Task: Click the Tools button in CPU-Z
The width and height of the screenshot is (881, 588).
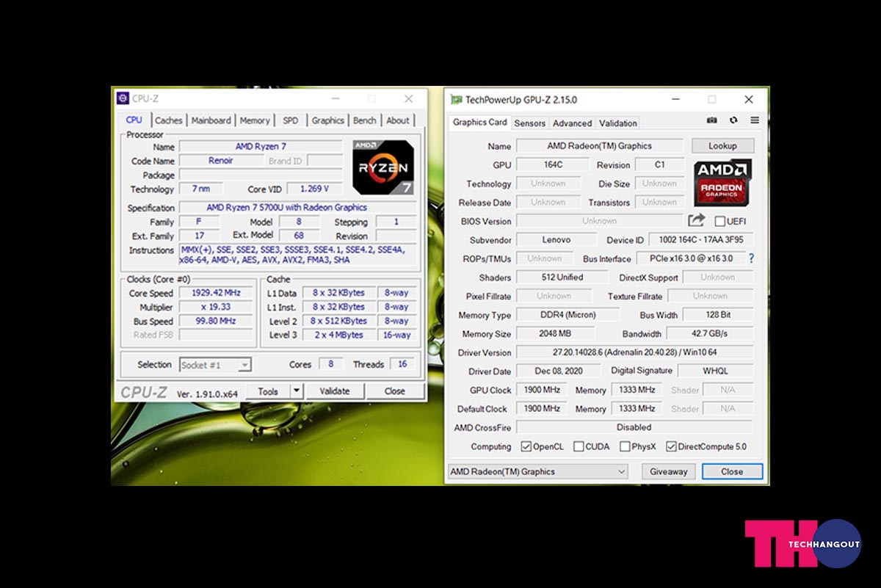Action: 268,391
